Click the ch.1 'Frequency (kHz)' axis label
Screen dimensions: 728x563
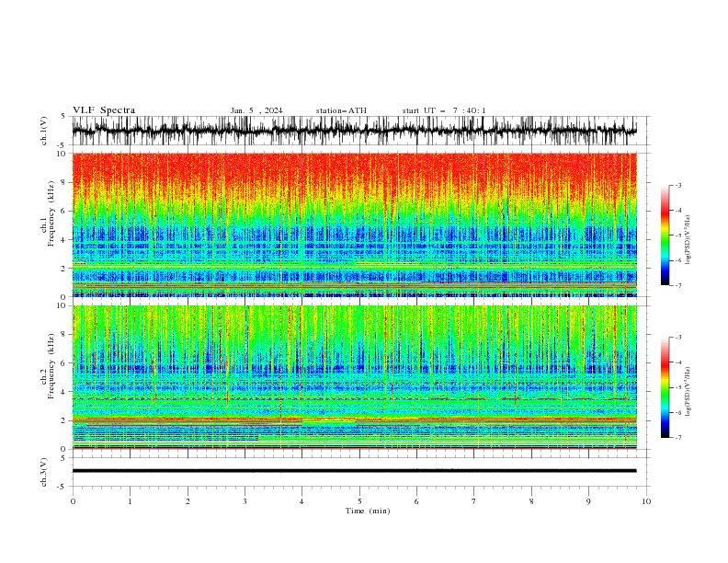coord(51,214)
